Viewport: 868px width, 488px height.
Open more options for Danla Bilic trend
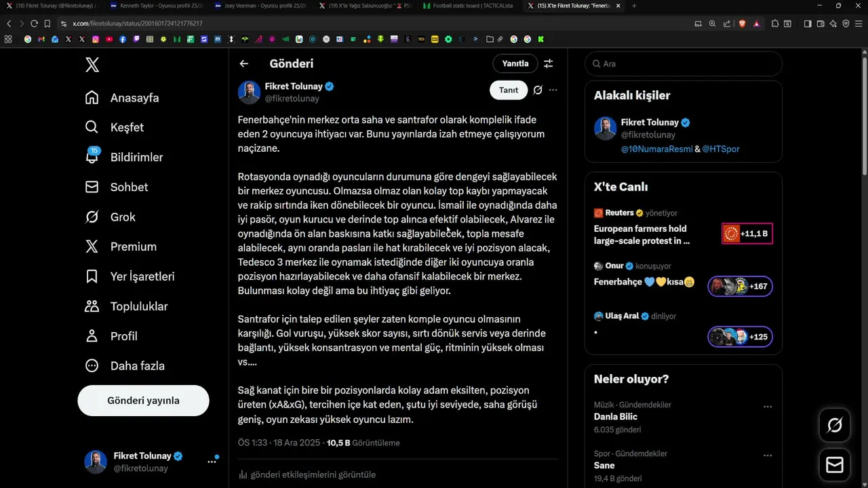click(x=768, y=407)
